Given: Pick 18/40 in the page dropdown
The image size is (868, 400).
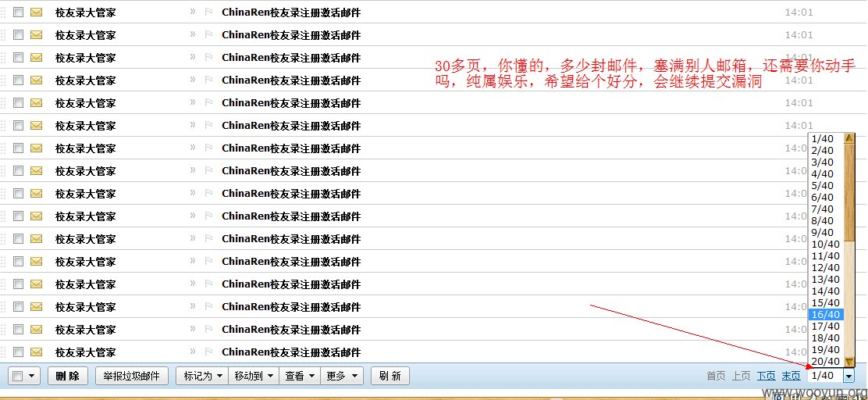Looking at the screenshot, I should point(826,338).
